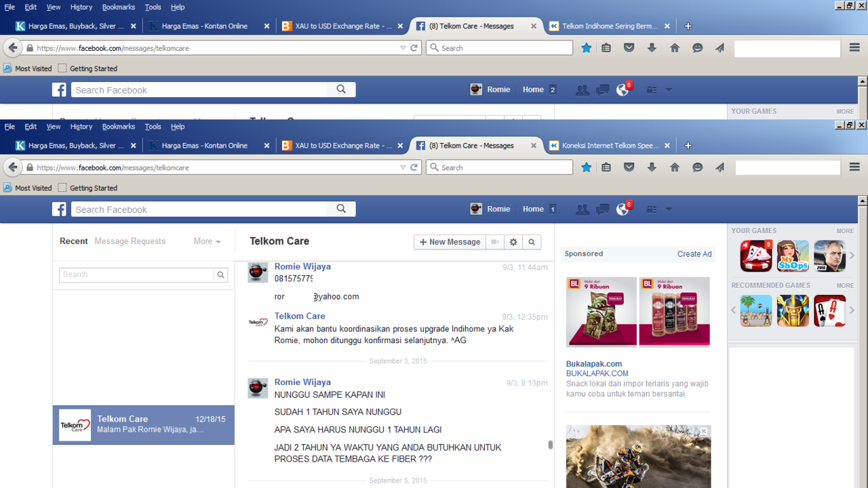This screenshot has height=488, width=868.
Task: Open a new tab in the lower window
Action: 688,146
